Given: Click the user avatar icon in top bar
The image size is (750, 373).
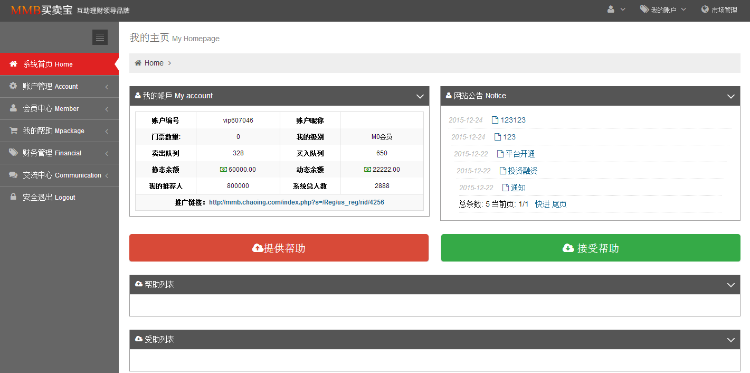Looking at the screenshot, I should tap(611, 9).
